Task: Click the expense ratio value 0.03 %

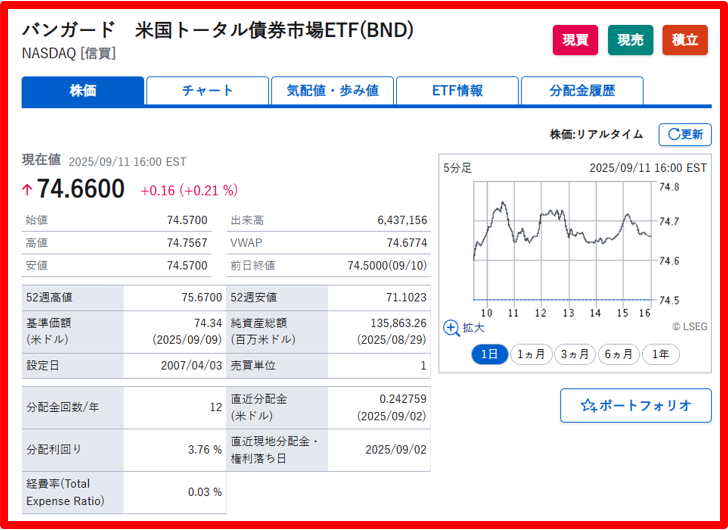Action: pyautogui.click(x=205, y=492)
